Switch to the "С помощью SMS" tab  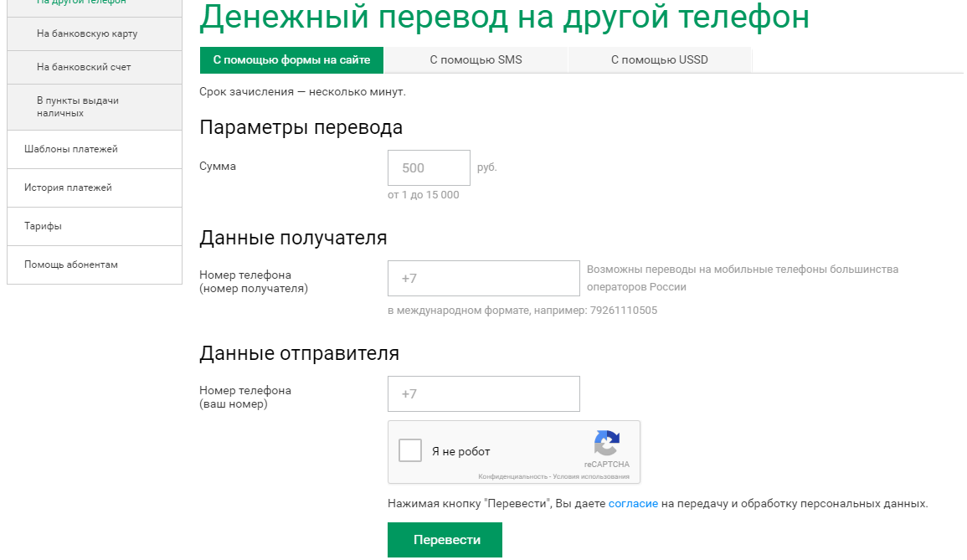[x=476, y=59]
